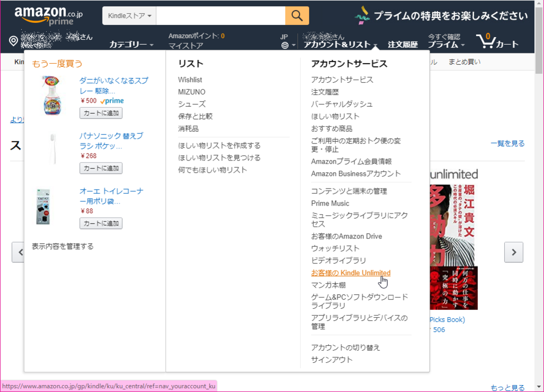This screenshot has height=392, width=544.
Task: Click the magnifying glass search button
Action: (x=297, y=15)
